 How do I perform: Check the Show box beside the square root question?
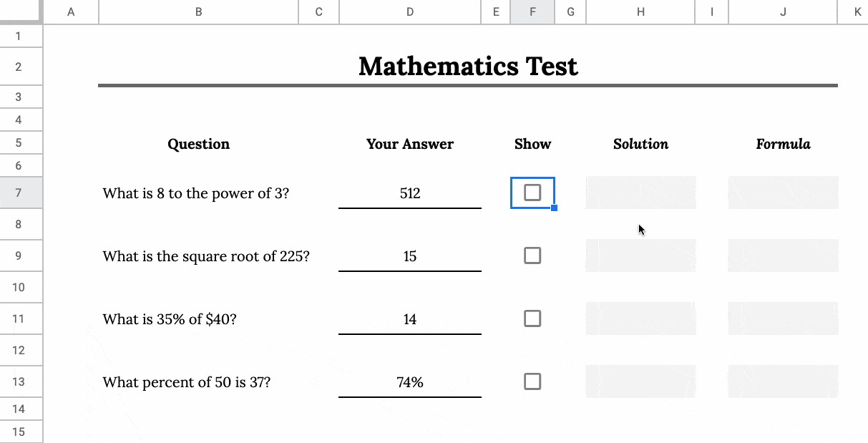tap(532, 255)
